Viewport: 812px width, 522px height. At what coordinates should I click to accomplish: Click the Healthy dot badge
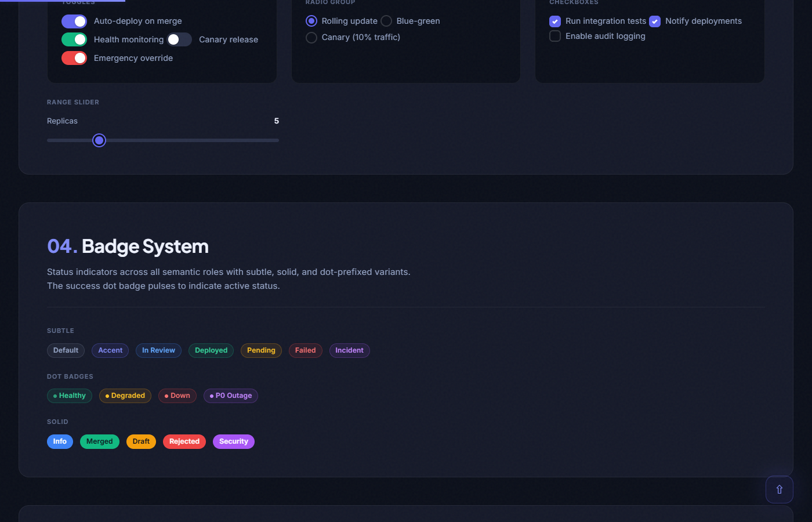70,396
